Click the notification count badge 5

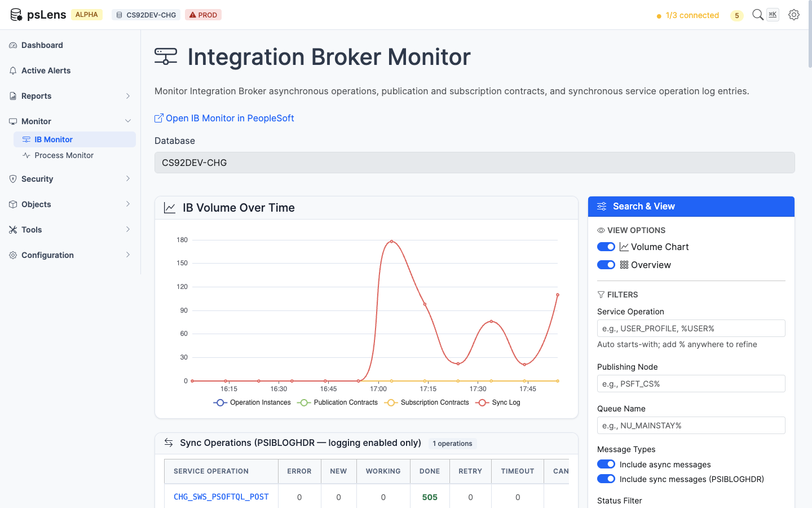(736, 15)
